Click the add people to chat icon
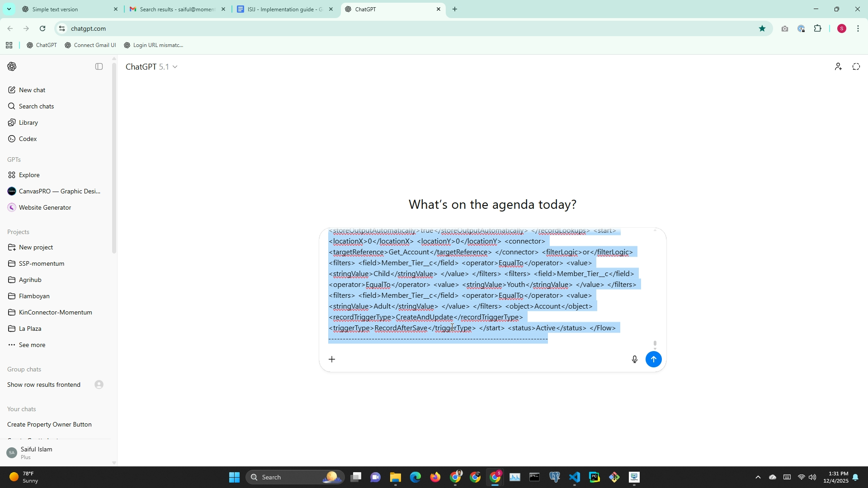Viewport: 868px width, 488px height. (838, 66)
